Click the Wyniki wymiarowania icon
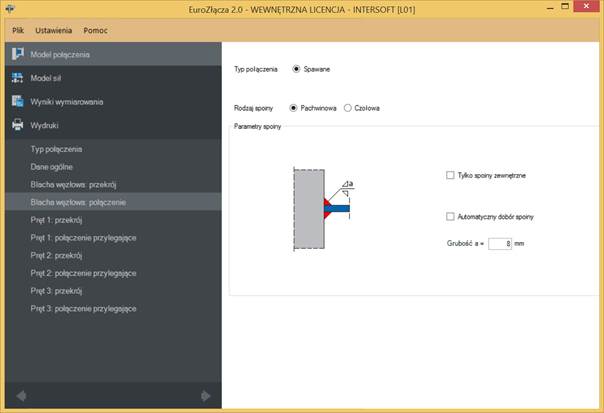Image resolution: width=604 pixels, height=413 pixels. (17, 101)
